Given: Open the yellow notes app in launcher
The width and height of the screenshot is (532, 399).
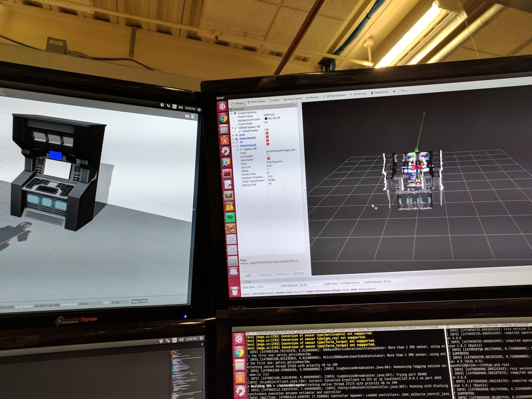Looking at the screenshot, I should pos(229,207).
